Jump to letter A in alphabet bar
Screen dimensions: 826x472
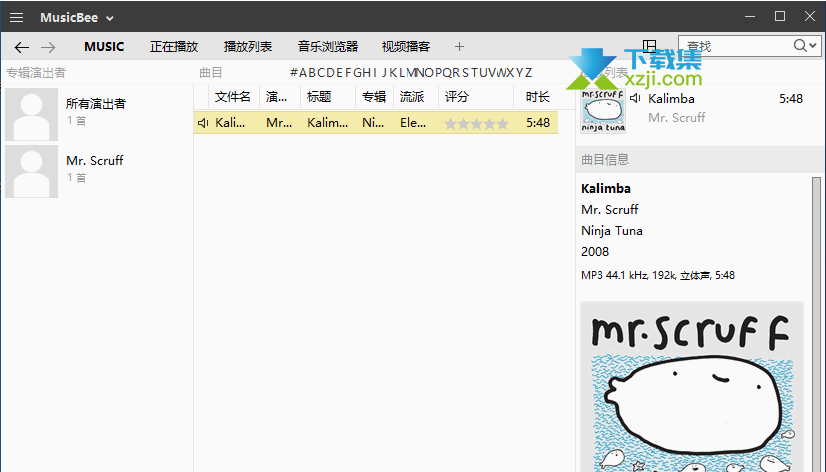303,73
